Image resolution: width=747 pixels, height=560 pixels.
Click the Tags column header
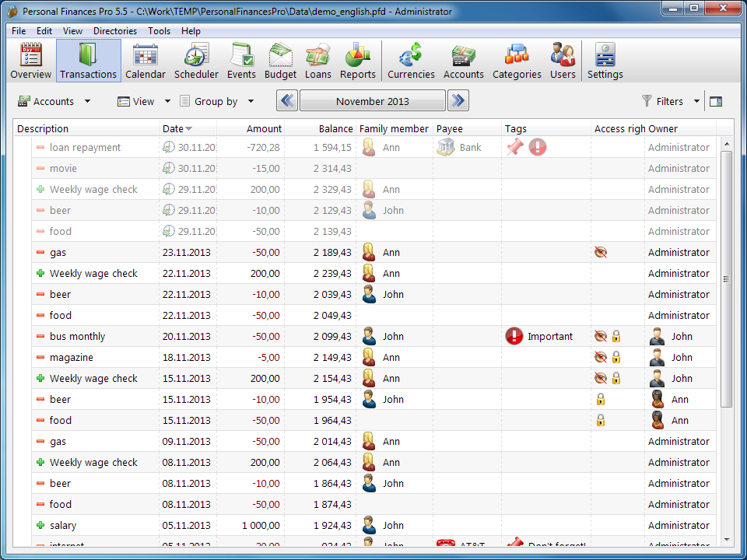point(546,128)
